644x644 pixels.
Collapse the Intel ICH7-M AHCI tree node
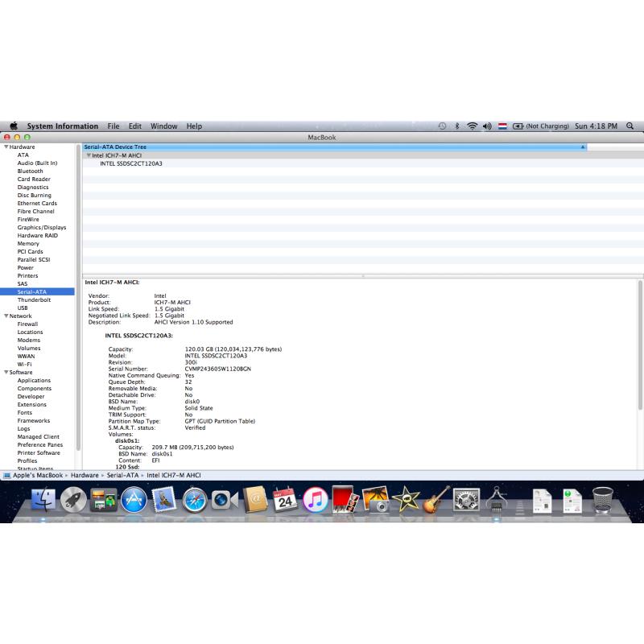pos(89,155)
